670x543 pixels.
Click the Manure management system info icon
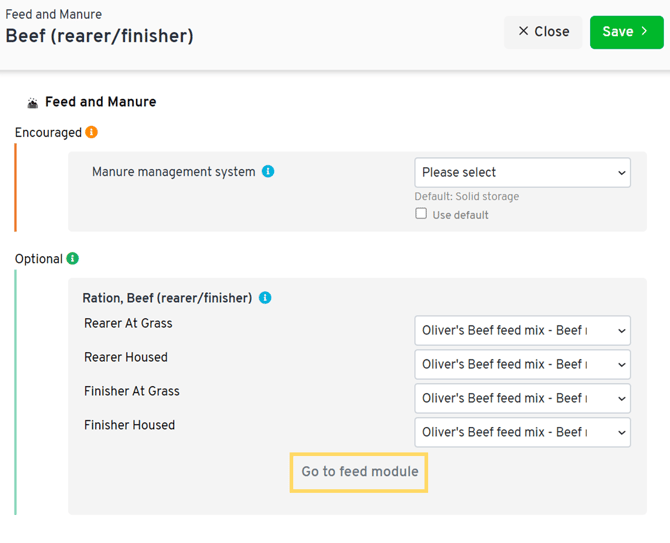268,172
